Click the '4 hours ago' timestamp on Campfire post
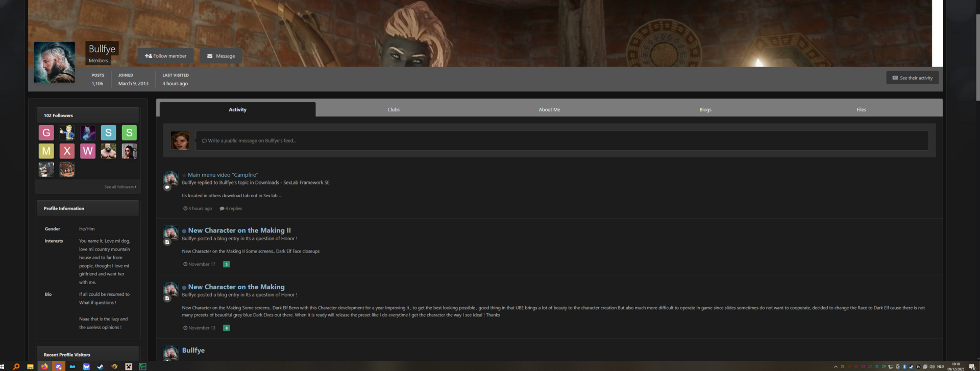The image size is (980, 371). coord(198,208)
